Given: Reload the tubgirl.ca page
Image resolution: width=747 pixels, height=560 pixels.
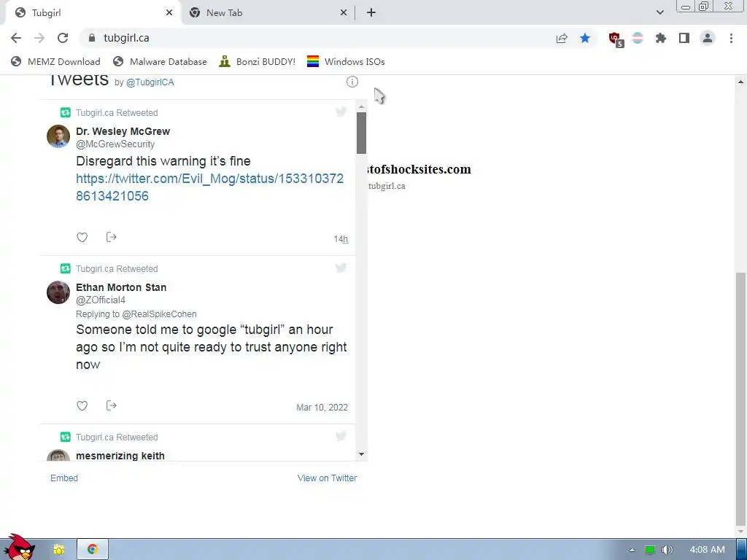Looking at the screenshot, I should click(63, 38).
